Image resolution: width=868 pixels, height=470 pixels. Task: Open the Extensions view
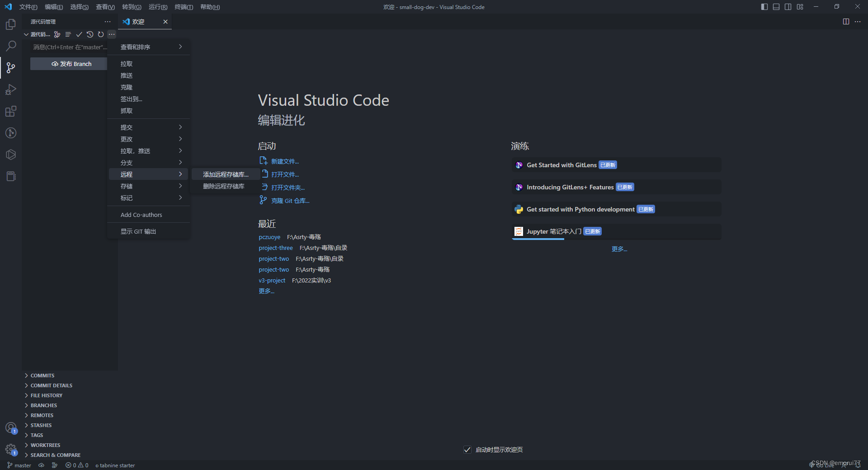[11, 111]
